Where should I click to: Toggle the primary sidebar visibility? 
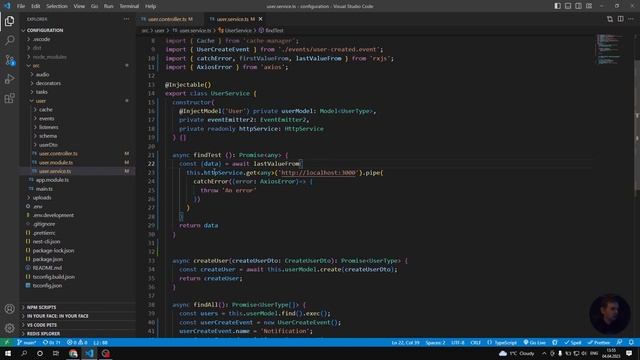point(558,6)
